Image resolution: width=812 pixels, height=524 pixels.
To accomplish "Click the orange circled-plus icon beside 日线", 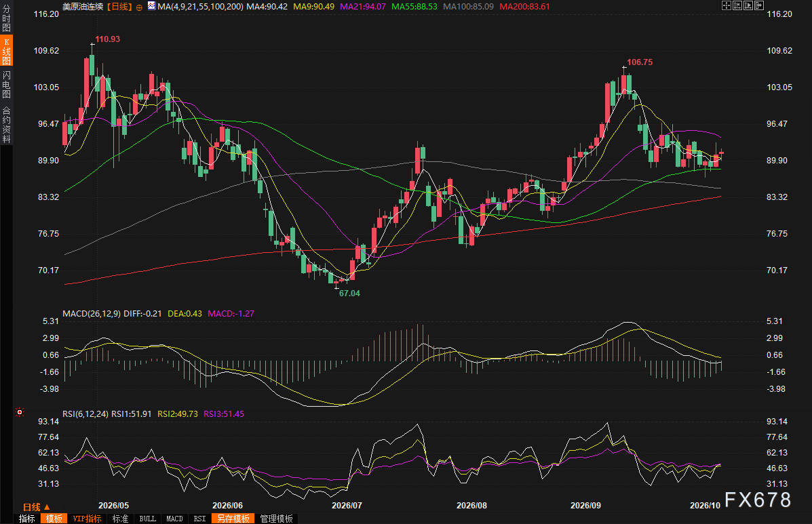I will coord(139,7).
